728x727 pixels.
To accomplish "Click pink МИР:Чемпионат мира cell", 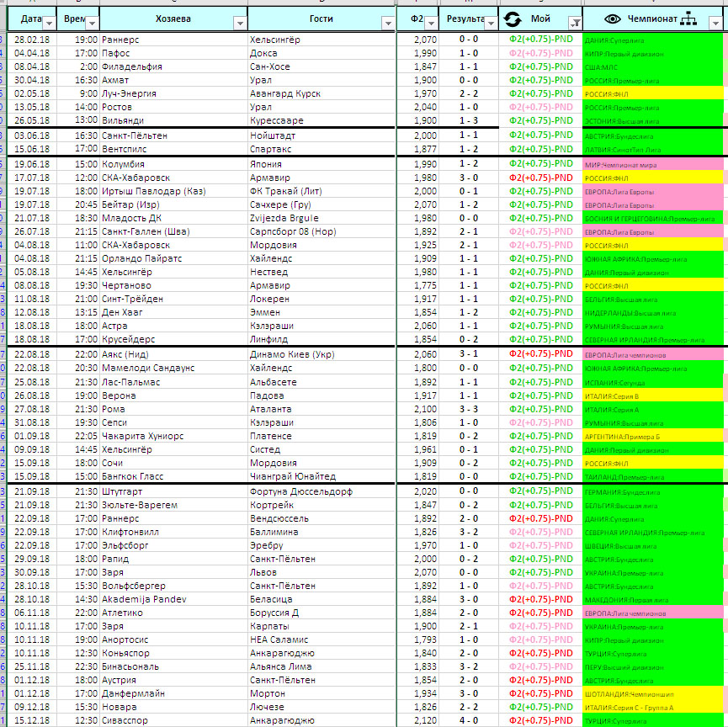I will tap(653, 164).
